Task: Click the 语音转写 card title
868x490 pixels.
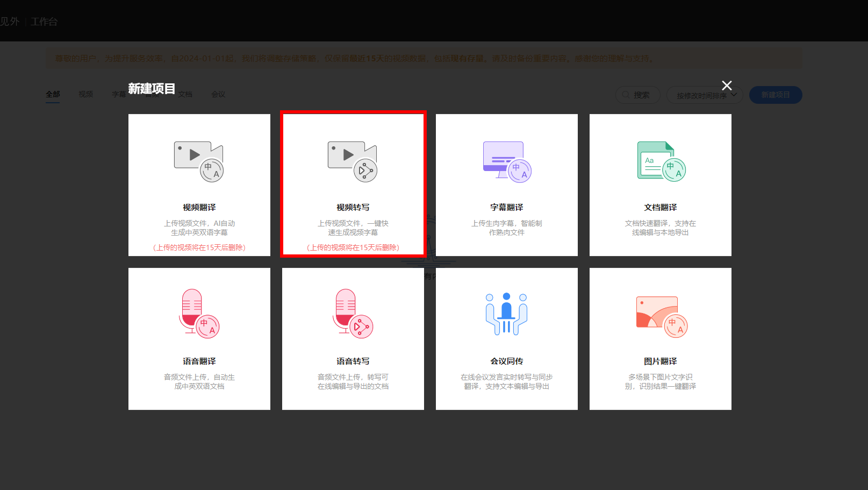Action: [353, 361]
